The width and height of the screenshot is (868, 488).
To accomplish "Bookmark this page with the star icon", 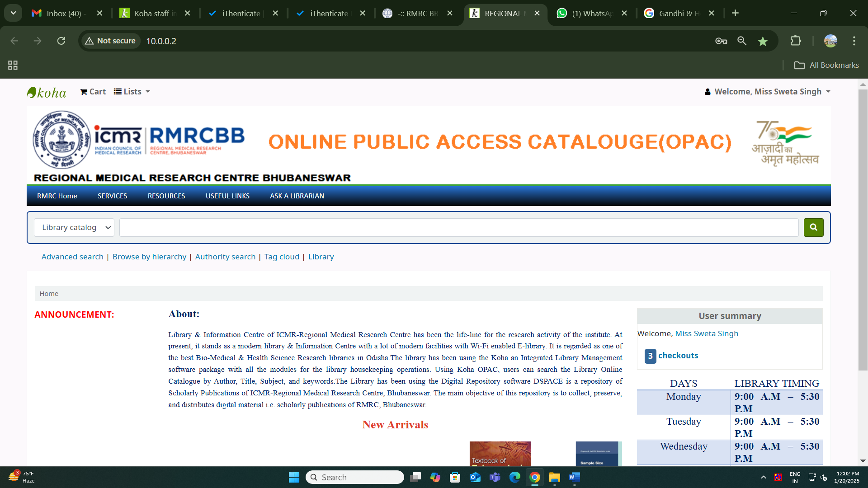I will pyautogui.click(x=763, y=41).
